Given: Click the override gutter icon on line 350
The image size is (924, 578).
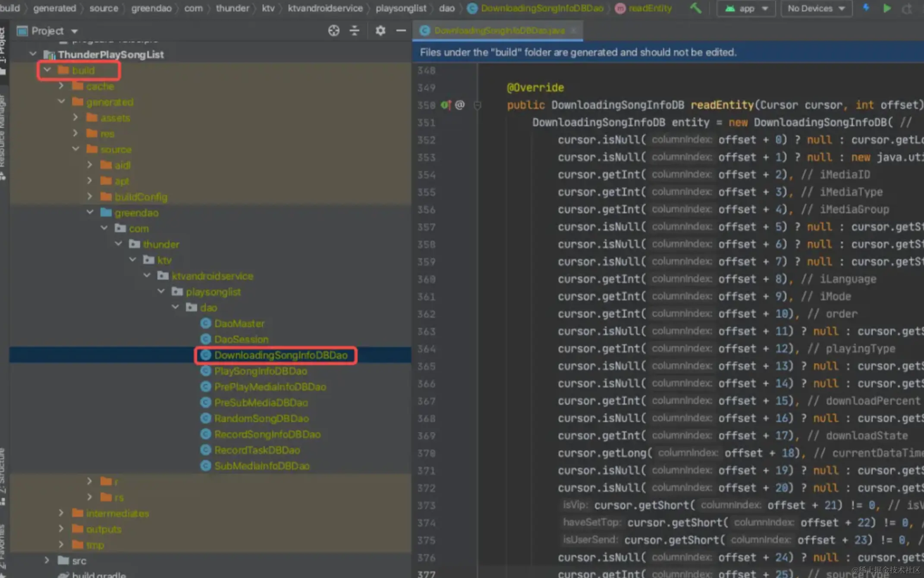Looking at the screenshot, I should pos(445,105).
